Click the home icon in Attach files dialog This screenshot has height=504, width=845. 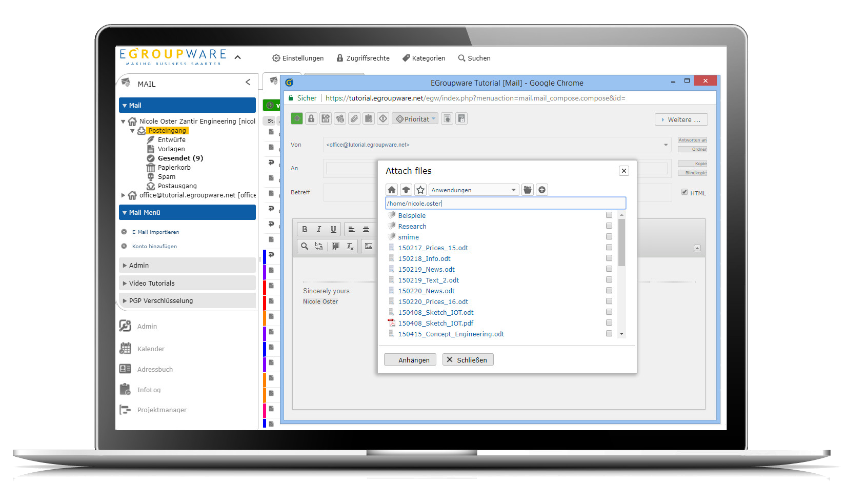pos(392,189)
